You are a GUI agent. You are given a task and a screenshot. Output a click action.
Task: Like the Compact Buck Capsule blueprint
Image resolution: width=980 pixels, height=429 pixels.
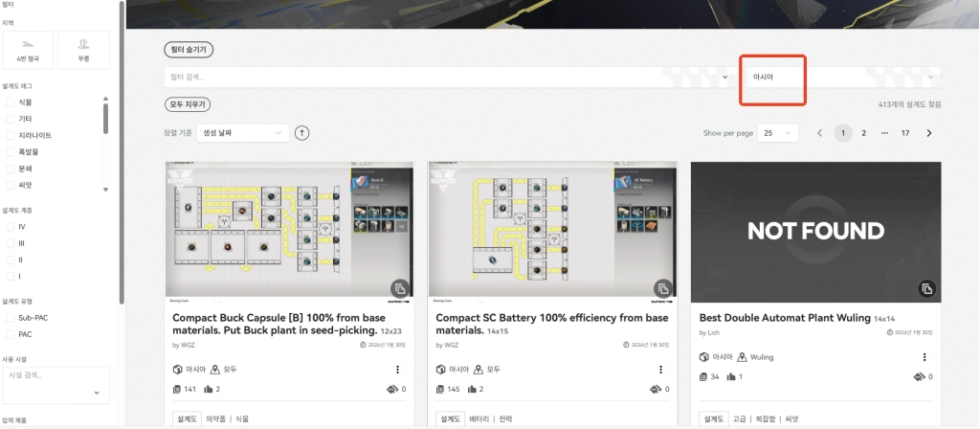pos(209,390)
